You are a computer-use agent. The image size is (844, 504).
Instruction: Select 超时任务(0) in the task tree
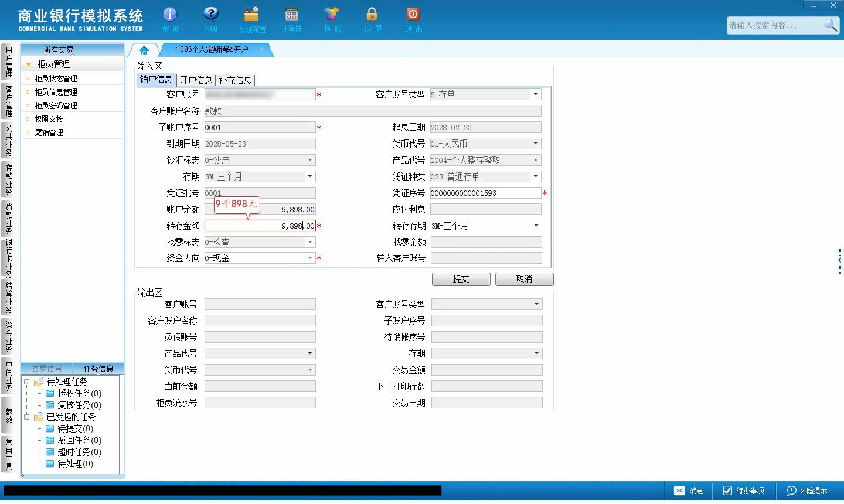(x=79, y=452)
